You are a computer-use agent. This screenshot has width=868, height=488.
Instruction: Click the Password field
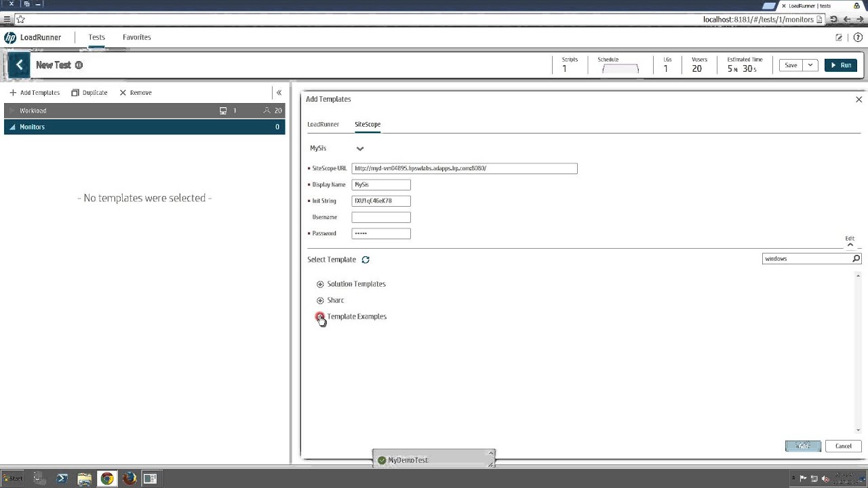(381, 234)
